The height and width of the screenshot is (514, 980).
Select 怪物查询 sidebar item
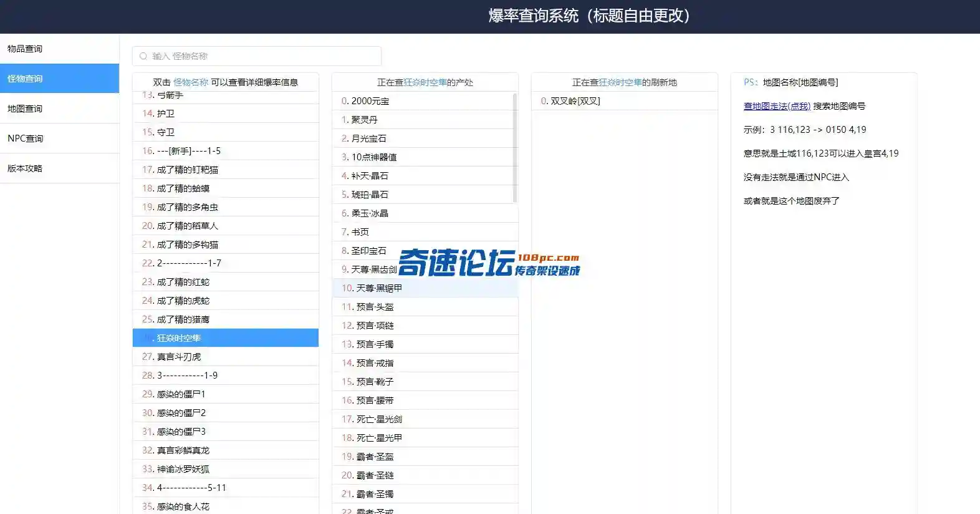pyautogui.click(x=59, y=79)
